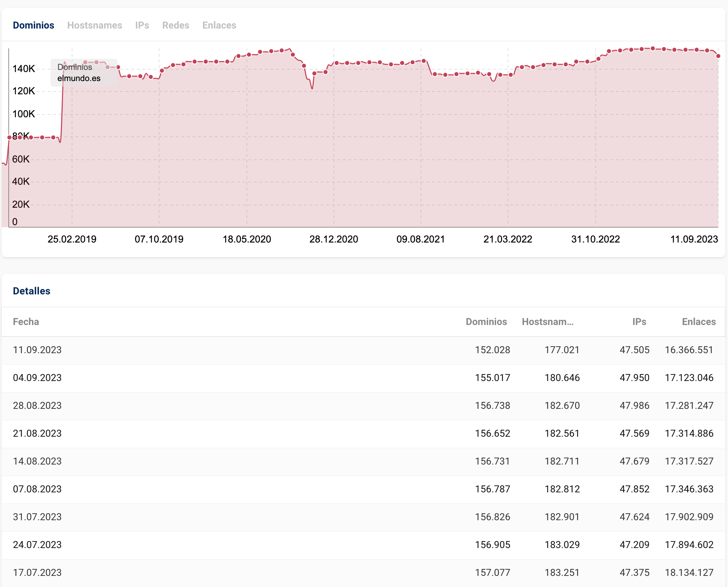The image size is (728, 587).
Task: Show the Enlaces tab chart
Action: pos(219,25)
